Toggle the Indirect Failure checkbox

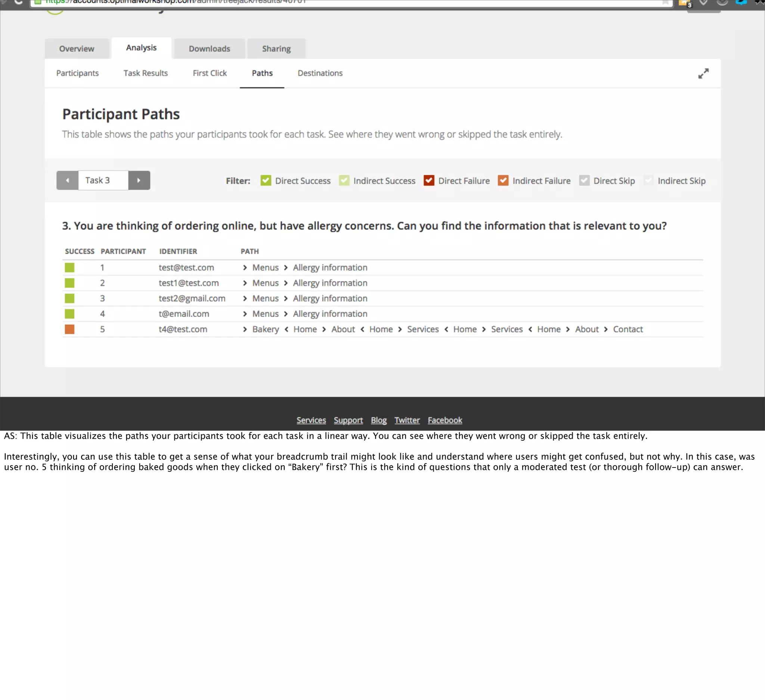pos(503,180)
